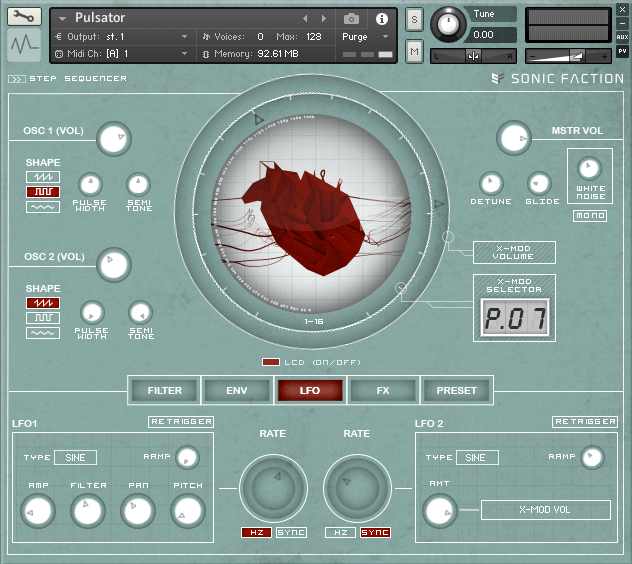Open the PRESET tab
The image size is (632, 564).
pos(456,390)
